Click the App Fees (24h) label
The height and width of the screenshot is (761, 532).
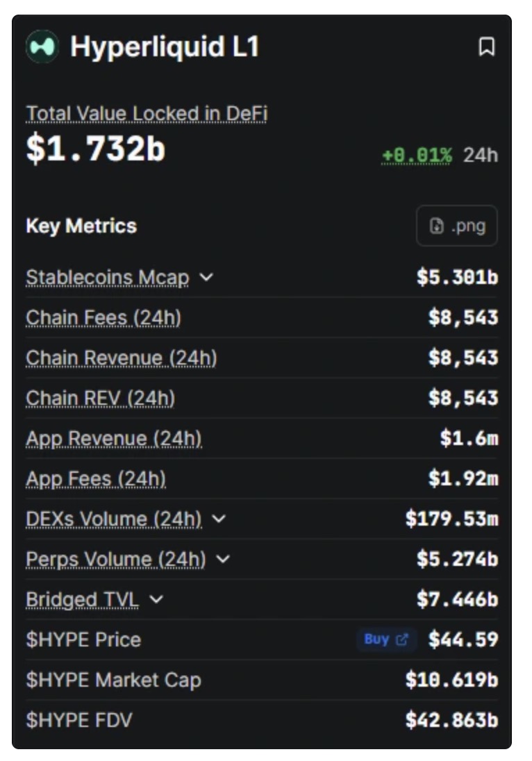click(x=96, y=478)
